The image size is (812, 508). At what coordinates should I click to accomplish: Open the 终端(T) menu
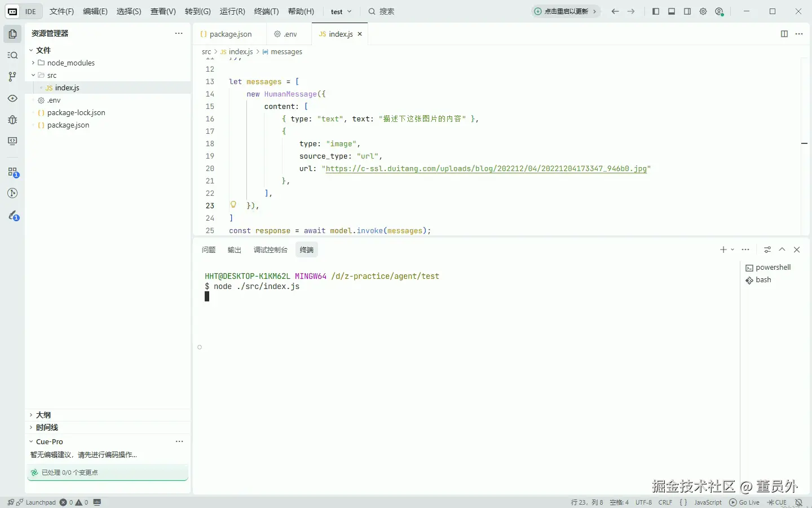point(266,11)
